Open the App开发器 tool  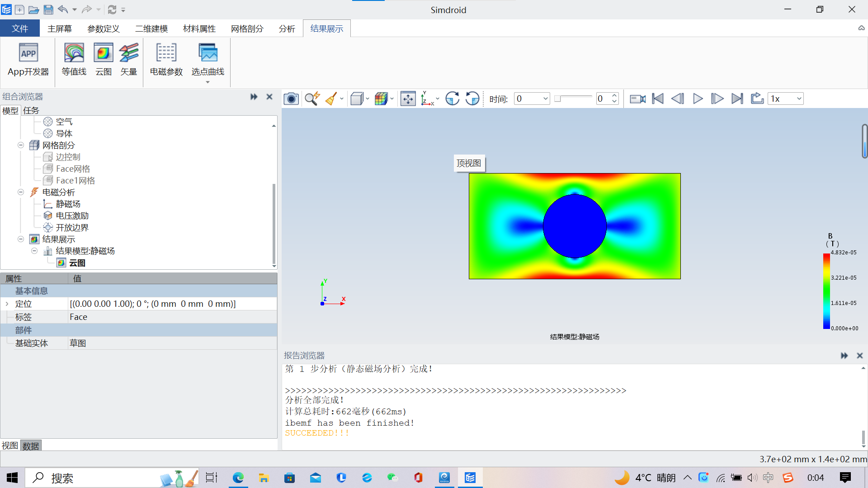pos(28,60)
